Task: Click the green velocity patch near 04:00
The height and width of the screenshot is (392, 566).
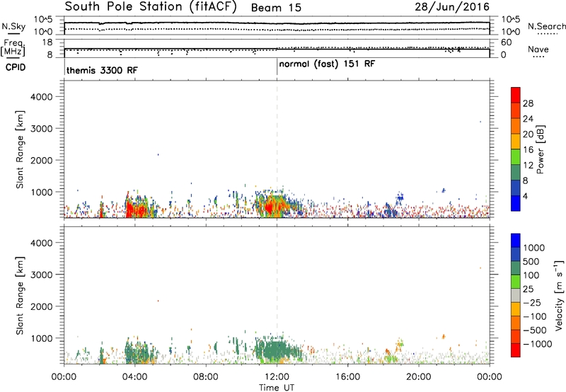Action: point(137,352)
